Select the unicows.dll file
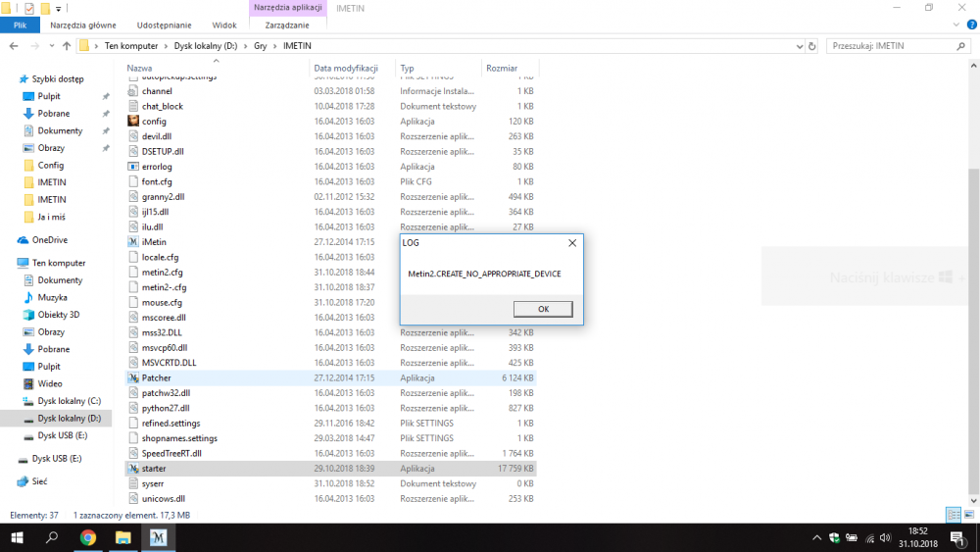The width and height of the screenshot is (980, 552). (x=163, y=498)
